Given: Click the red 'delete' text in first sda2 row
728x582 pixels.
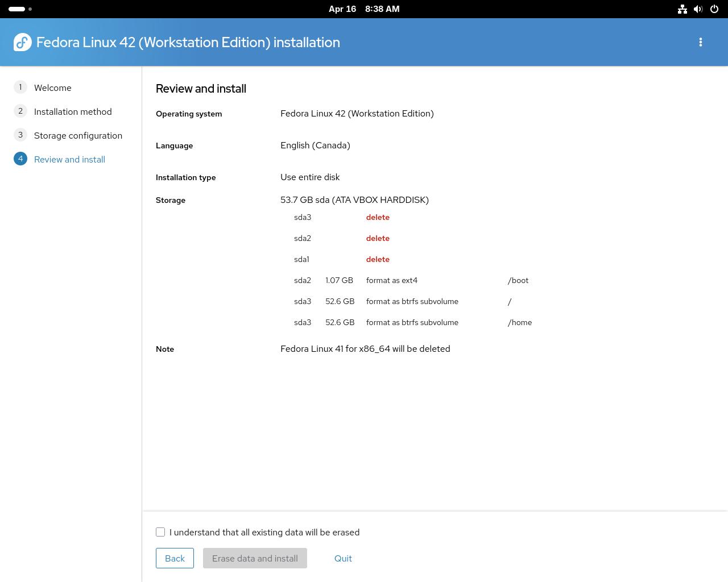Looking at the screenshot, I should (378, 238).
